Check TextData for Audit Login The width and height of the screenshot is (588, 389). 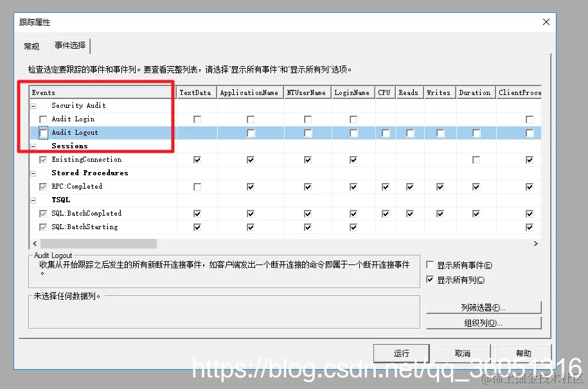[197, 119]
